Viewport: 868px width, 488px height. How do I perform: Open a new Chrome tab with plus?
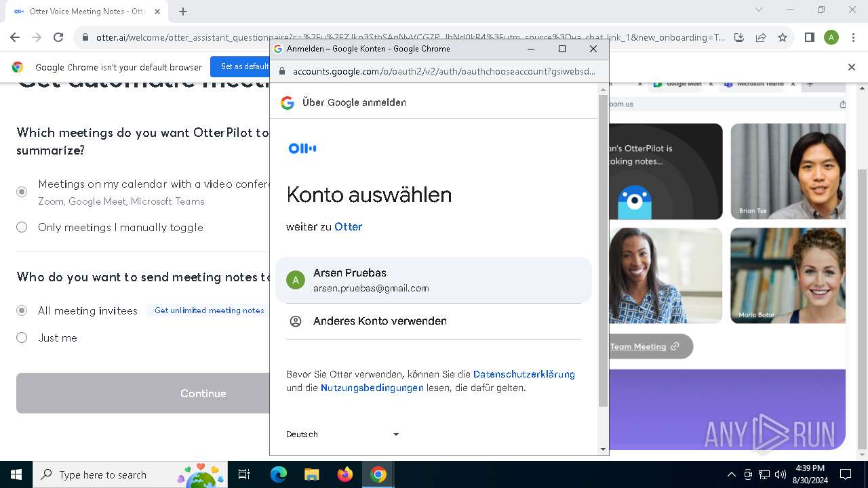pyautogui.click(x=183, y=12)
